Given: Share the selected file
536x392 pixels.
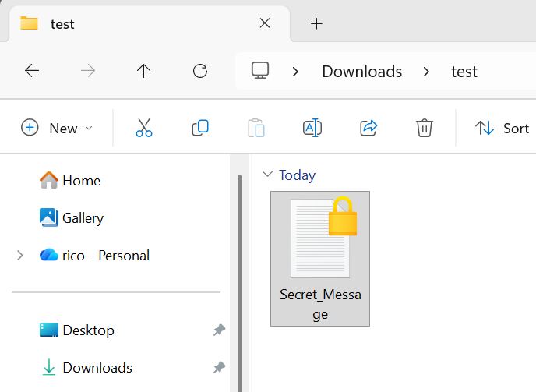Looking at the screenshot, I should (x=368, y=128).
